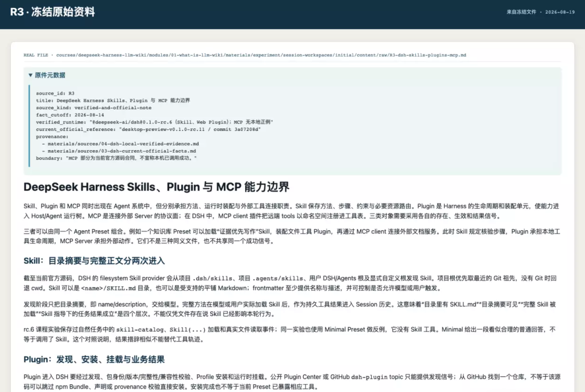This screenshot has height=392, width=585.
Task: Click the current_official_reference metadata line
Action: (x=148, y=129)
